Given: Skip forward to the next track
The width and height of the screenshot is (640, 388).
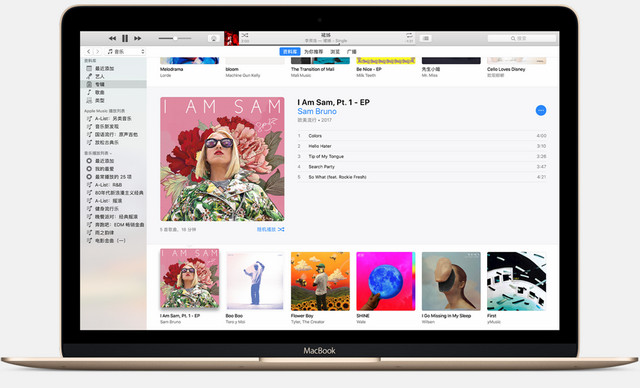Looking at the screenshot, I should (x=138, y=38).
